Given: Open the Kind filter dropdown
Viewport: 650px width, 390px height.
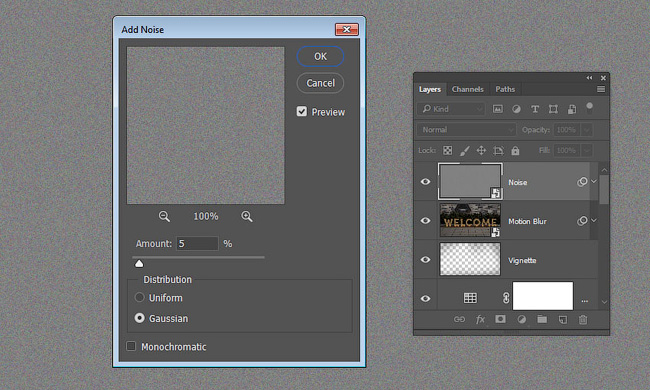Looking at the screenshot, I should click(451, 109).
